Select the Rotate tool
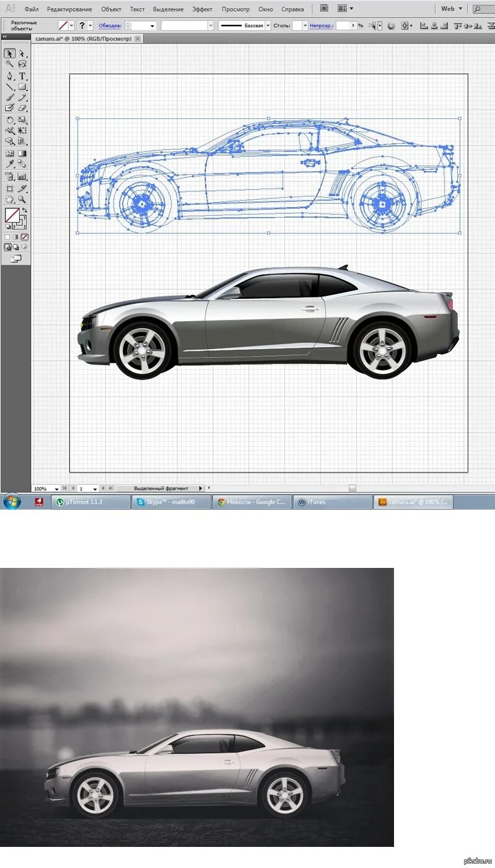Image resolution: width=495 pixels, height=868 pixels. 9,120
